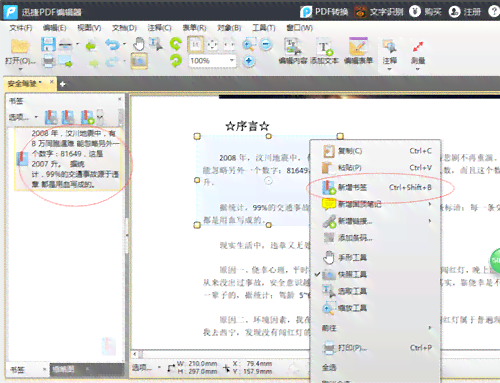This screenshot has height=383, width=500.
Task: Expand the arrow under 注释 tool
Action: coord(389,69)
